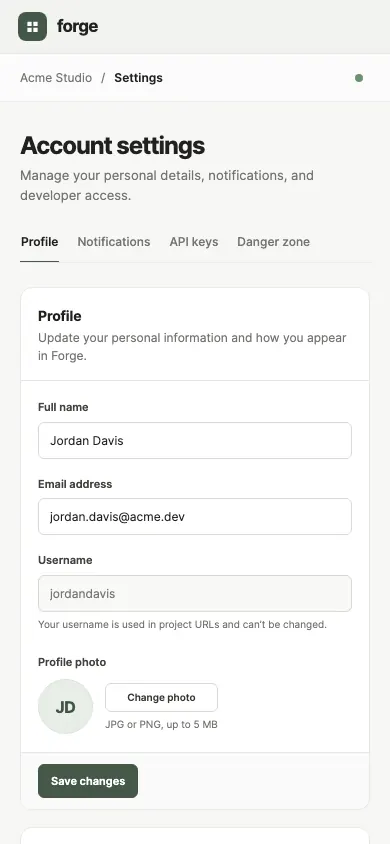Click the forge grid logo icon

(x=32, y=26)
